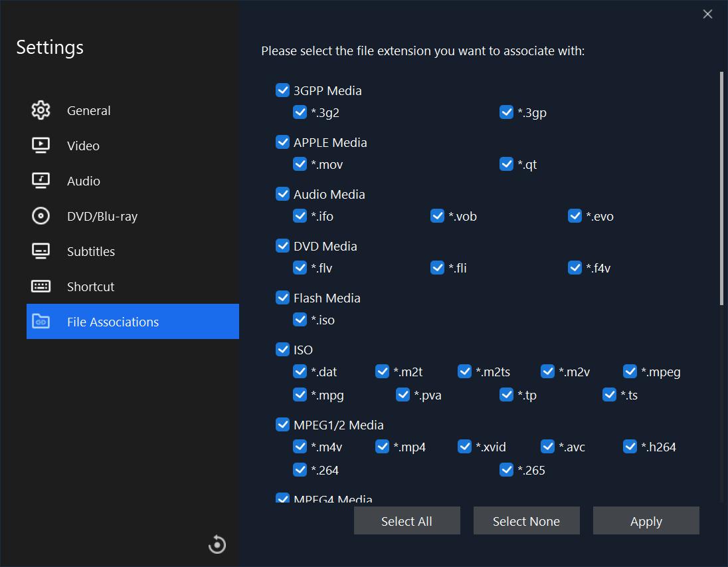This screenshot has height=567, width=728.
Task: Select the Subtitles panel icon
Action: click(x=41, y=251)
